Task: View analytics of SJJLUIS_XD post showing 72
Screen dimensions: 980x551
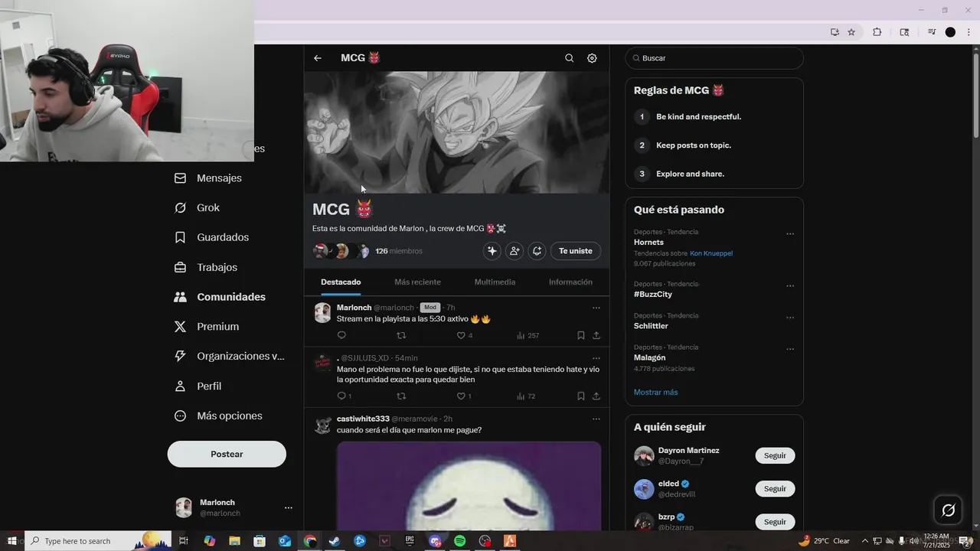Action: click(x=526, y=396)
